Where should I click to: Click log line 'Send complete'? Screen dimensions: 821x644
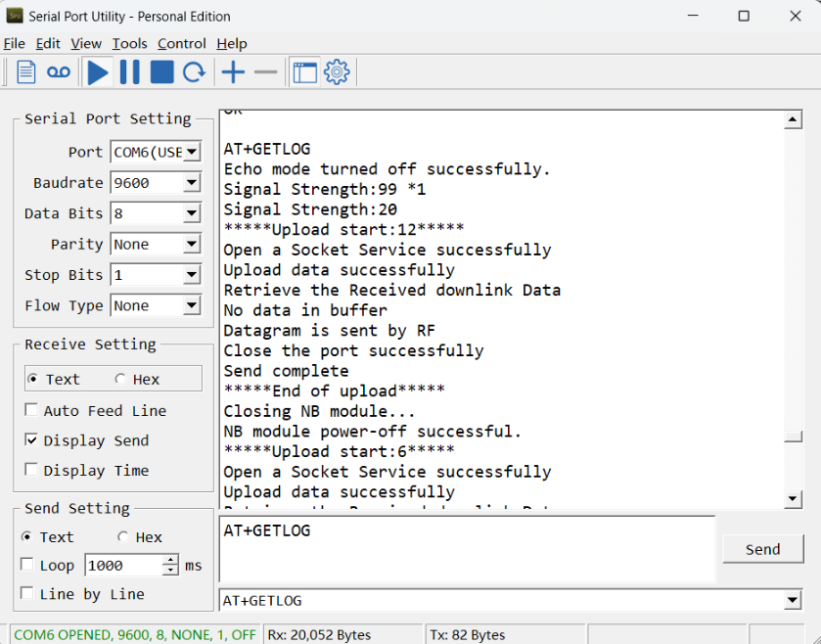286,371
